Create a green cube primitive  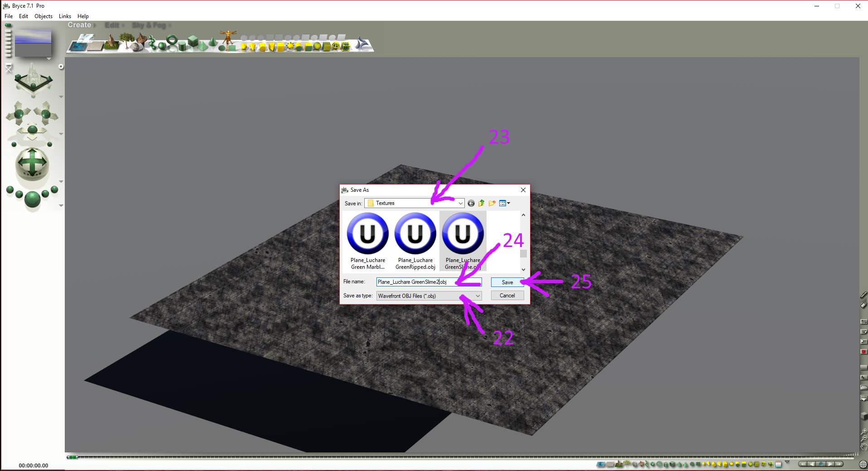coord(193,42)
